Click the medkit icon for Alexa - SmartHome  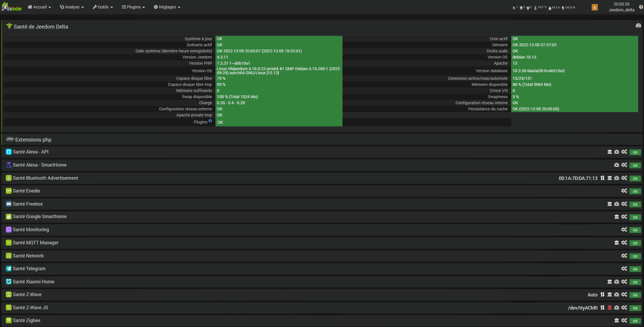click(x=617, y=165)
